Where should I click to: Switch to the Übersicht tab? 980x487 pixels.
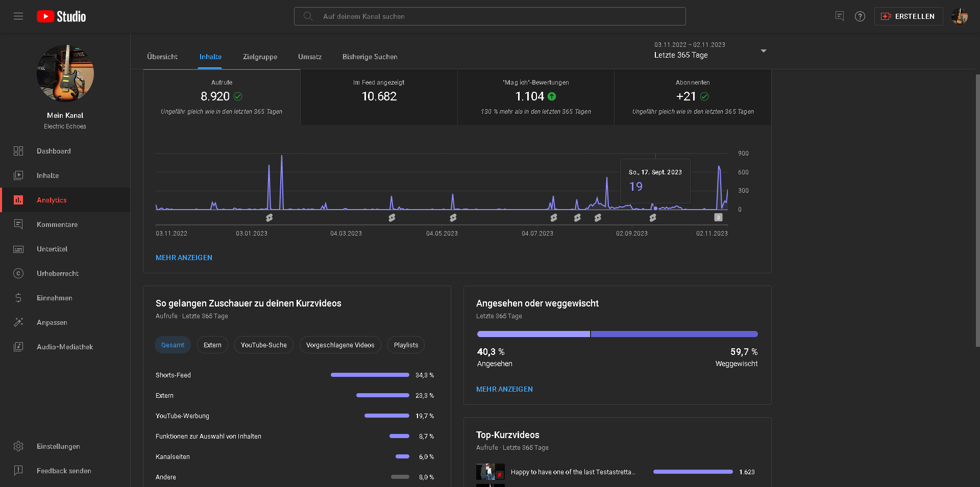coord(162,57)
